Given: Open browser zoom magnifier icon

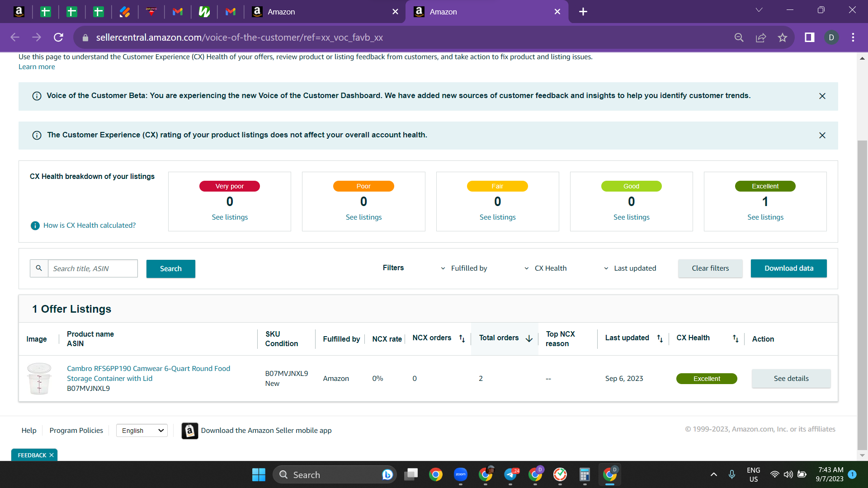Looking at the screenshot, I should (x=739, y=38).
